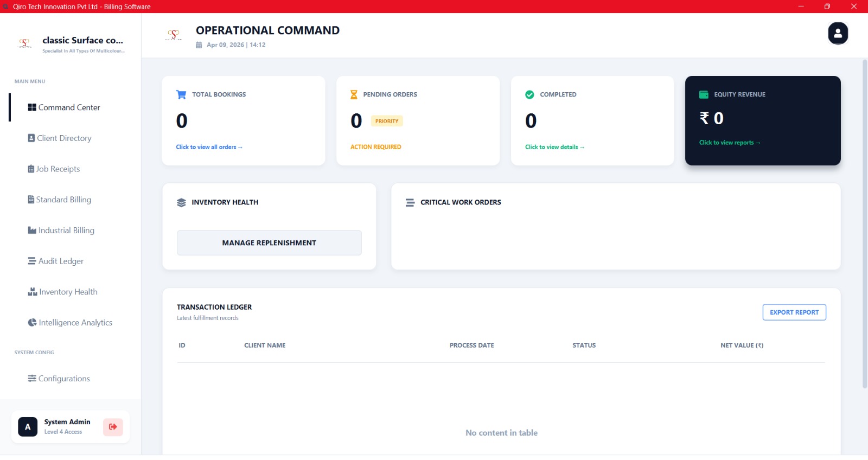The width and height of the screenshot is (868, 460).
Task: Click the Export Report button
Action: pyautogui.click(x=794, y=312)
